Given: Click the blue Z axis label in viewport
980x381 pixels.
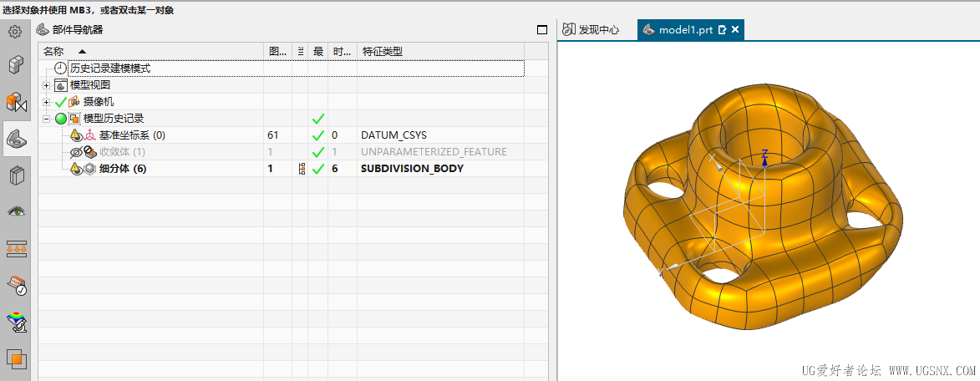Looking at the screenshot, I should 764,153.
